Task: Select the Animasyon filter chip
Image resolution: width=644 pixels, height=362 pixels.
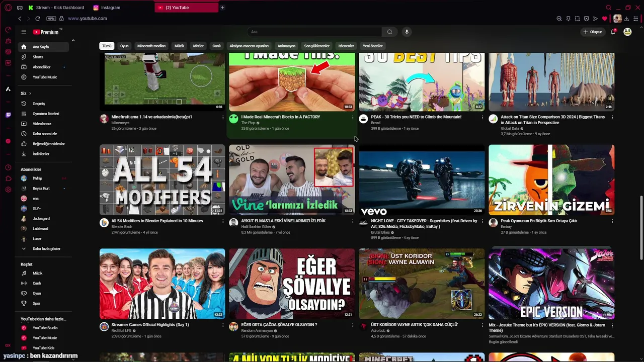Action: pyautogui.click(x=286, y=46)
